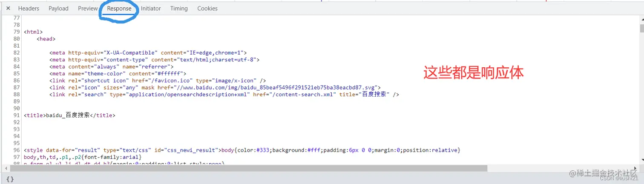Click the body,th,td font-family line
Viewport: 644px width, 184px height.
tap(83, 157)
